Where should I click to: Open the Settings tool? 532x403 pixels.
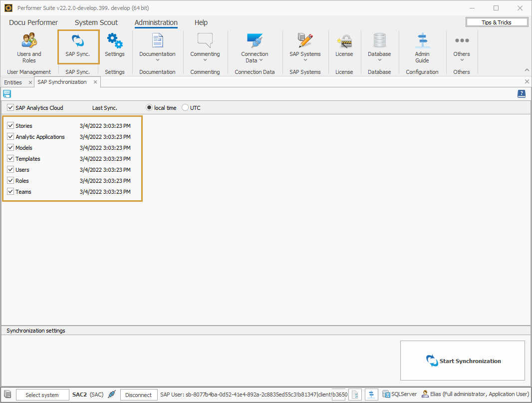click(115, 46)
